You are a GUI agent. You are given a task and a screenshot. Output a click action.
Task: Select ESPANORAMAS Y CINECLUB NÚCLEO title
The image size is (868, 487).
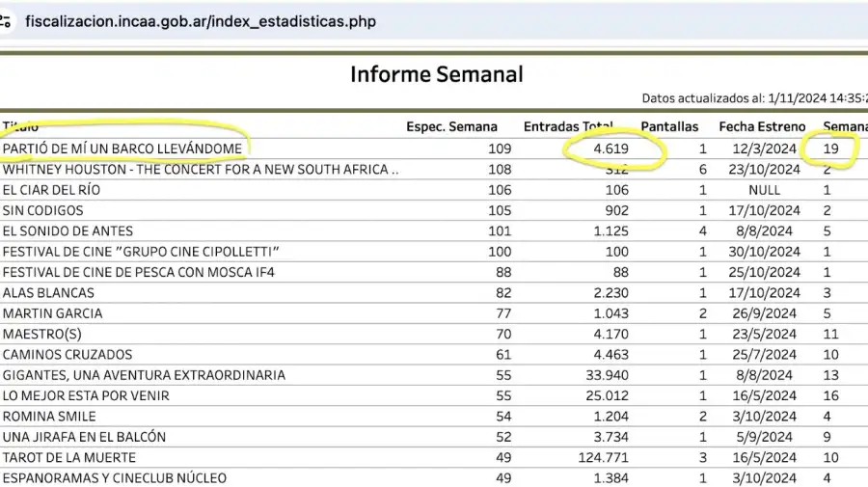115,477
